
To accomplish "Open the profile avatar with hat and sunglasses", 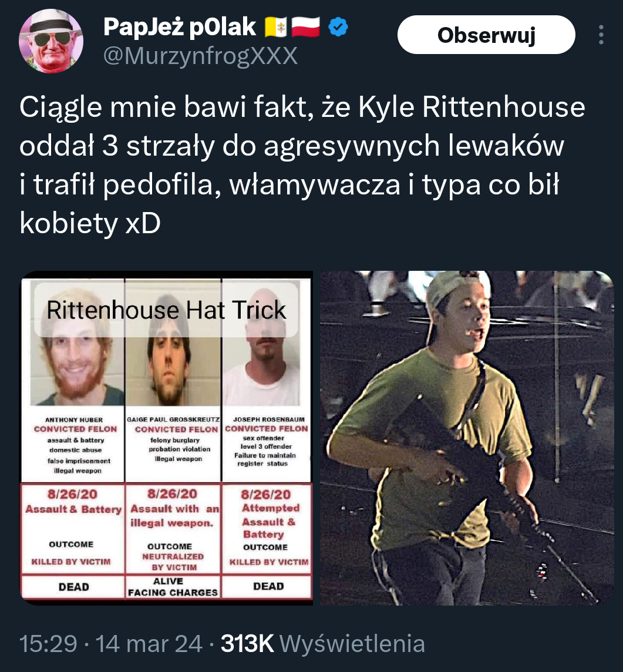I will tap(51, 41).
